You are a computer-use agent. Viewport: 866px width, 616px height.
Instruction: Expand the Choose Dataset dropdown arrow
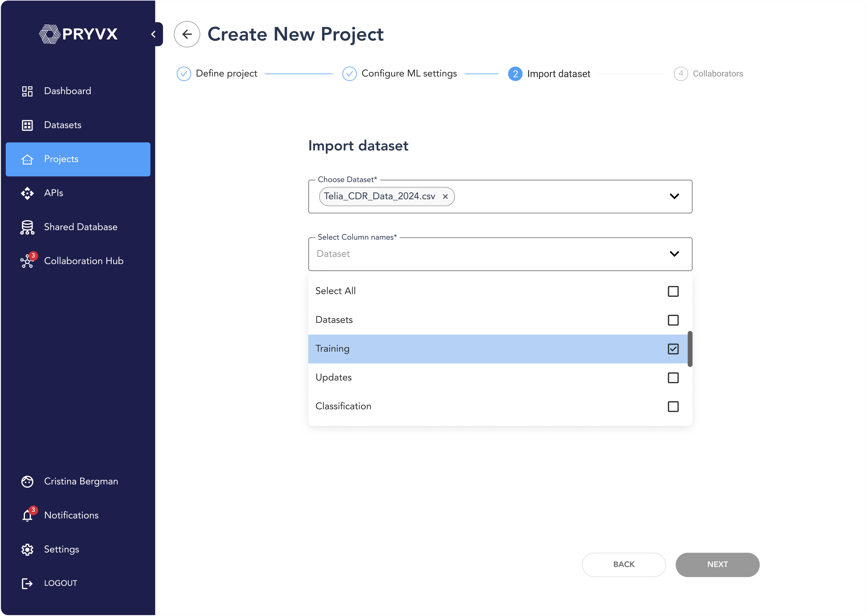[674, 196]
